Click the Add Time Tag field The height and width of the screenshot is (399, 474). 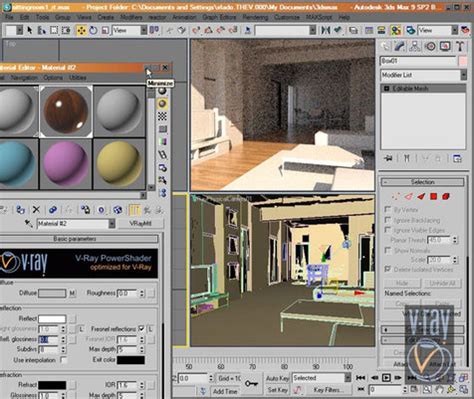[x=225, y=391]
